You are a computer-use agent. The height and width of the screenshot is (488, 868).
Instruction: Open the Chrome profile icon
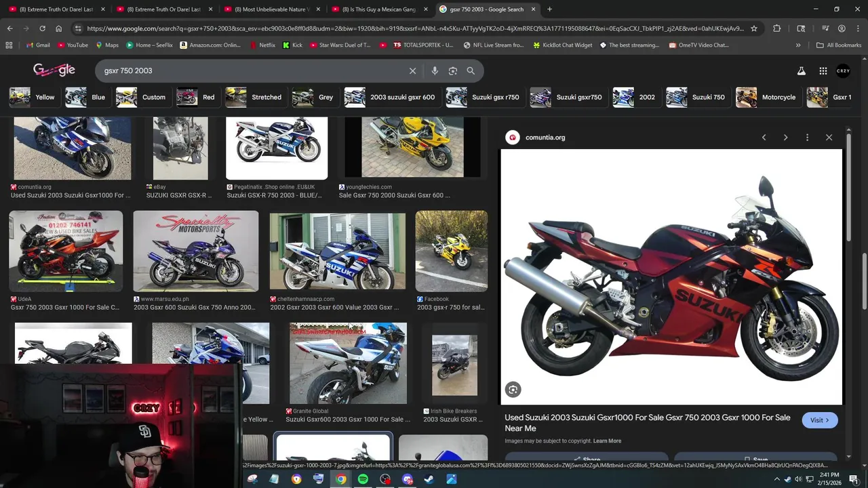[842, 28]
